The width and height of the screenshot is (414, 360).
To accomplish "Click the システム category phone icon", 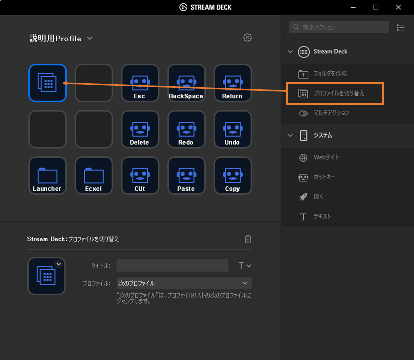I will pyautogui.click(x=303, y=136).
